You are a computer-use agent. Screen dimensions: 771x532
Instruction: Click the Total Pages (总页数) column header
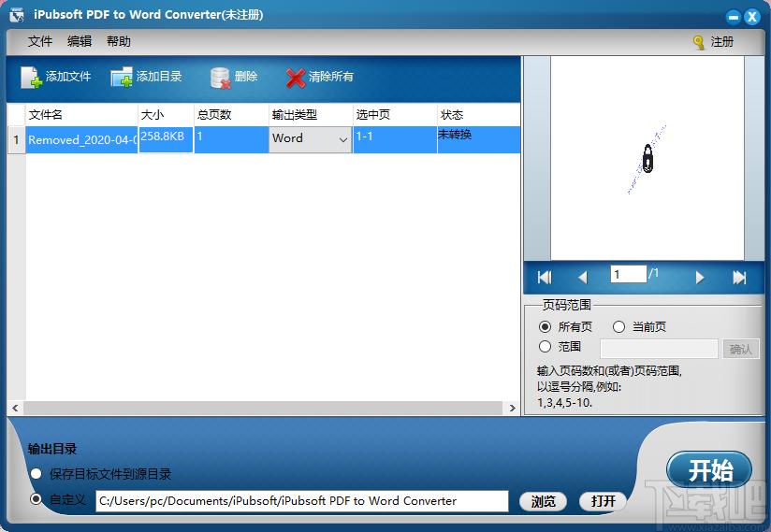click(x=231, y=115)
